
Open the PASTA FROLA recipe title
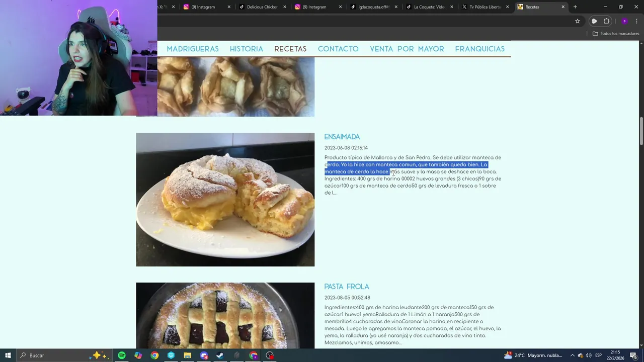point(347,287)
